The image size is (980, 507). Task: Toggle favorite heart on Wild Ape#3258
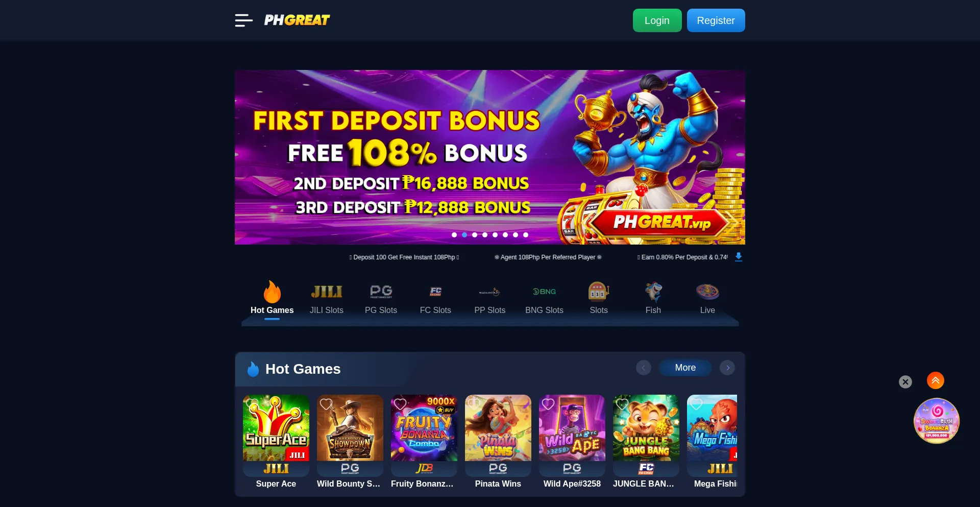click(x=548, y=404)
